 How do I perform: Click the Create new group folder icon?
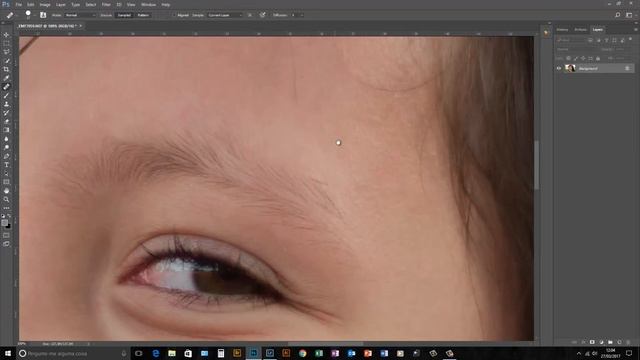pyautogui.click(x=610, y=342)
